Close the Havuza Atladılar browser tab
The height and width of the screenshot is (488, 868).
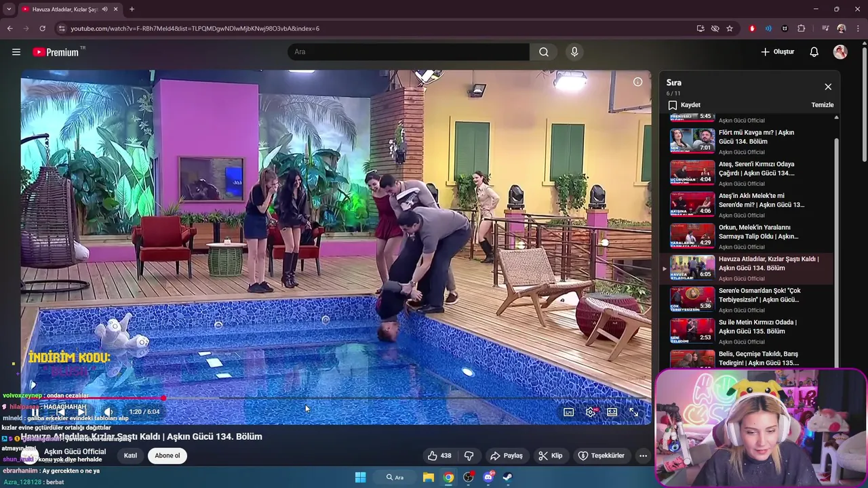point(116,9)
